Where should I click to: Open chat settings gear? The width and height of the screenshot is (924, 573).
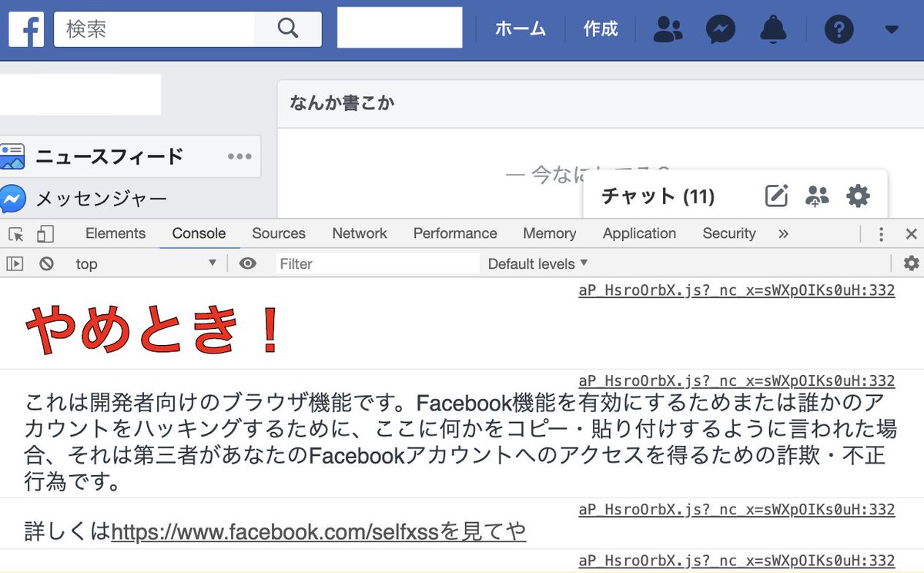(x=858, y=196)
